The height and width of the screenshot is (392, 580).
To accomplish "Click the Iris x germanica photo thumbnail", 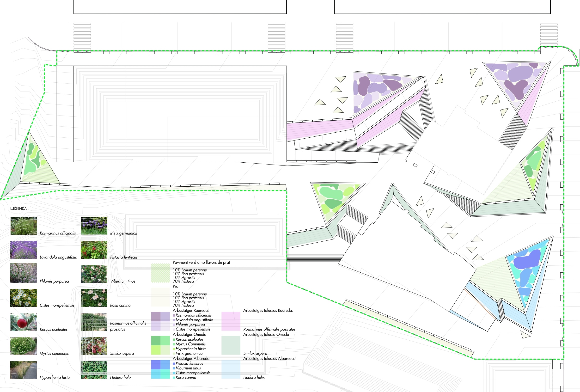I will [x=94, y=226].
